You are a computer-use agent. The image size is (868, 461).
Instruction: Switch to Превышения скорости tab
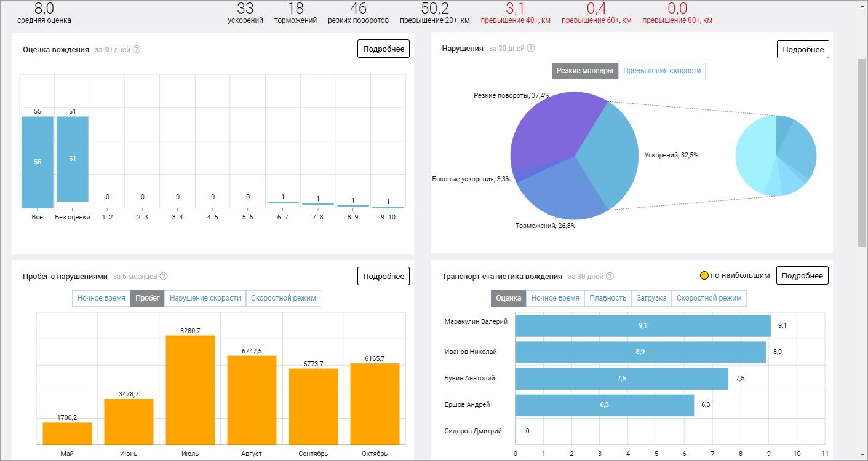[x=662, y=71]
